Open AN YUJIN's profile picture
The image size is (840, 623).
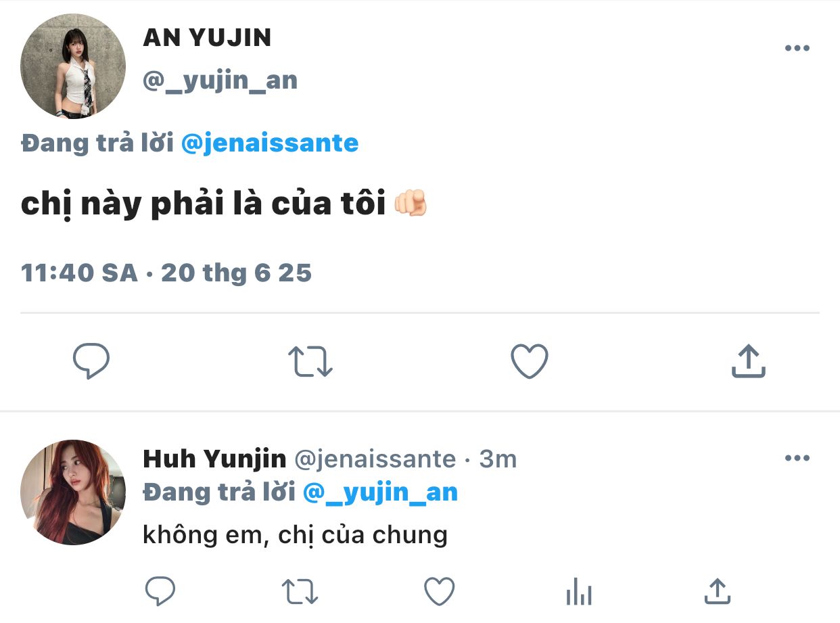click(73, 66)
